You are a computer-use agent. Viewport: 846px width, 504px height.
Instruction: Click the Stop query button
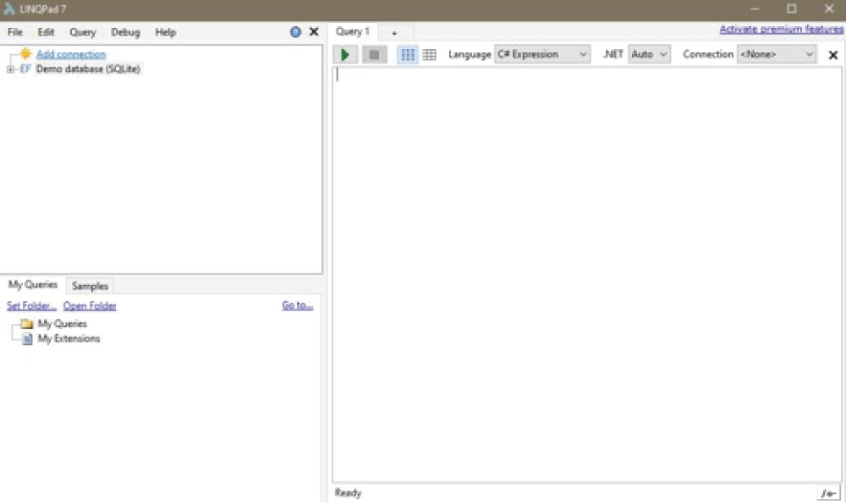coord(375,54)
